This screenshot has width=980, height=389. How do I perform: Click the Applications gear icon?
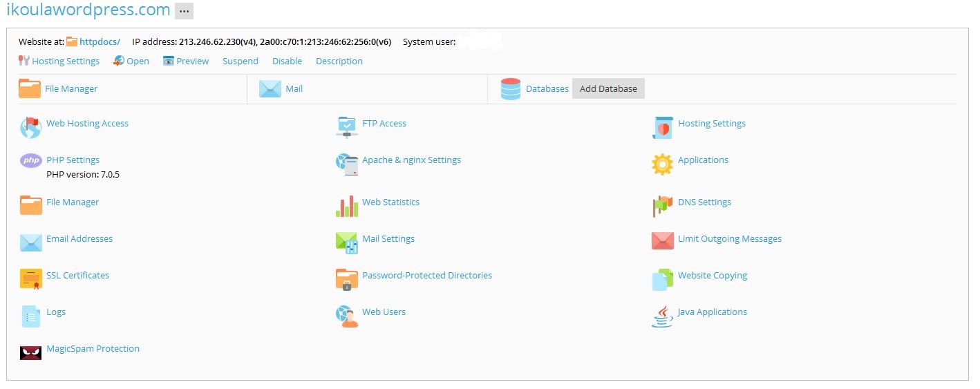coord(662,164)
